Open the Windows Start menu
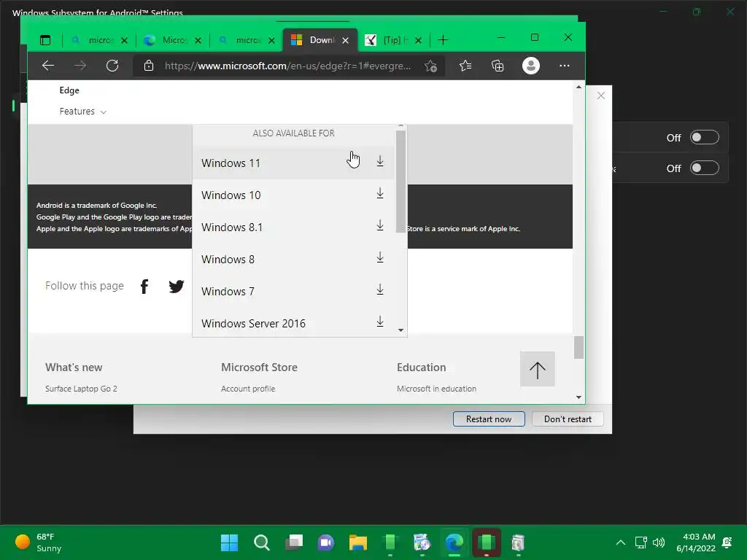 [x=229, y=542]
